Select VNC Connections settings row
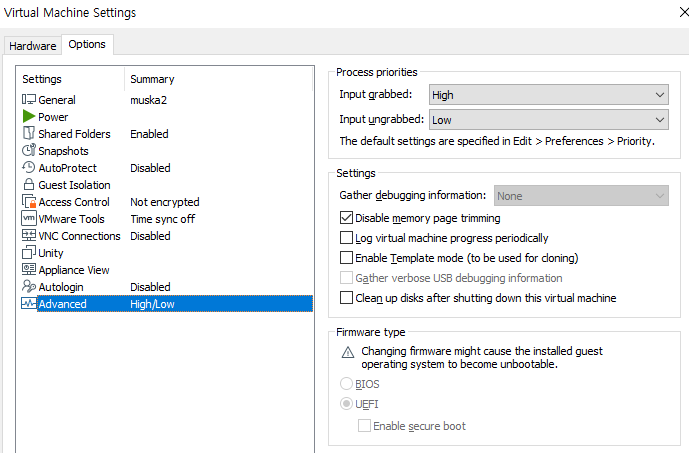Image resolution: width=689 pixels, height=453 pixels. tap(167, 236)
